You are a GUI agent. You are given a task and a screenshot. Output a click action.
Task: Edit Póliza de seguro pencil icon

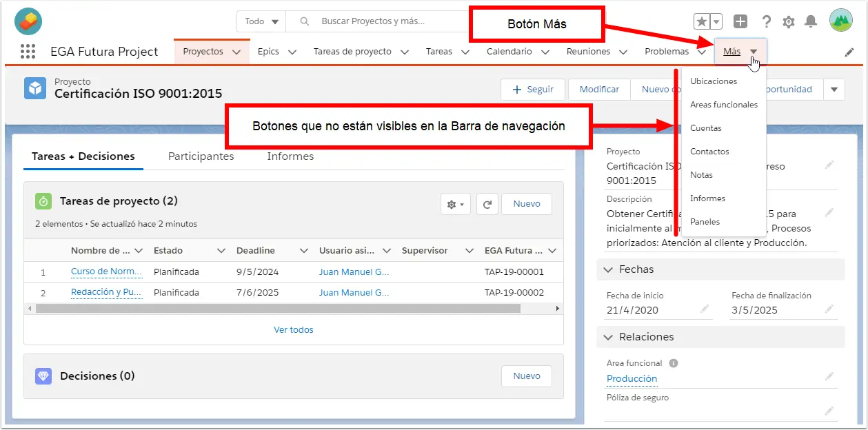[829, 411]
